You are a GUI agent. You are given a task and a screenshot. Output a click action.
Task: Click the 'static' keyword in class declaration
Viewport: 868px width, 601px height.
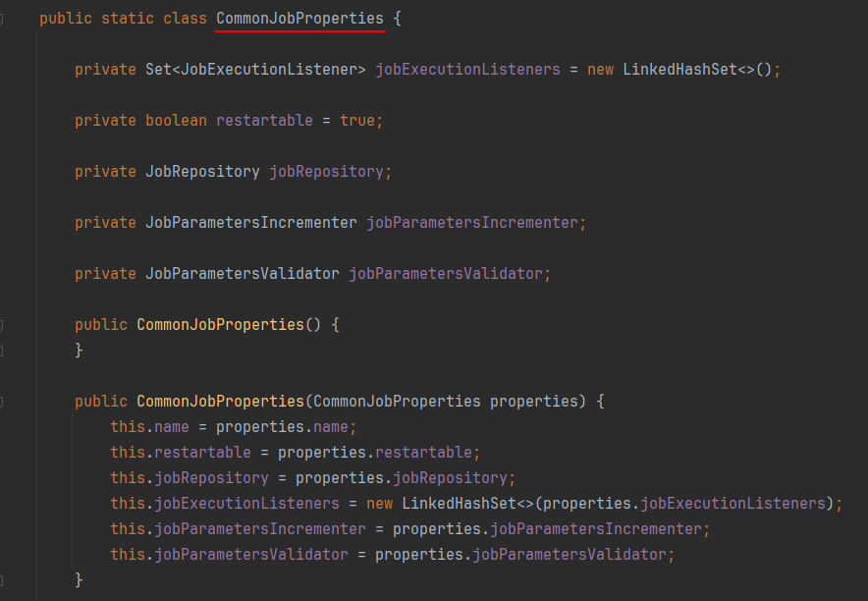(128, 19)
